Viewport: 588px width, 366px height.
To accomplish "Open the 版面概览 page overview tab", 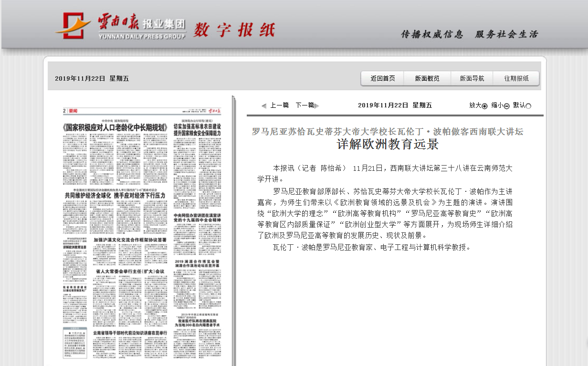I will (427, 79).
